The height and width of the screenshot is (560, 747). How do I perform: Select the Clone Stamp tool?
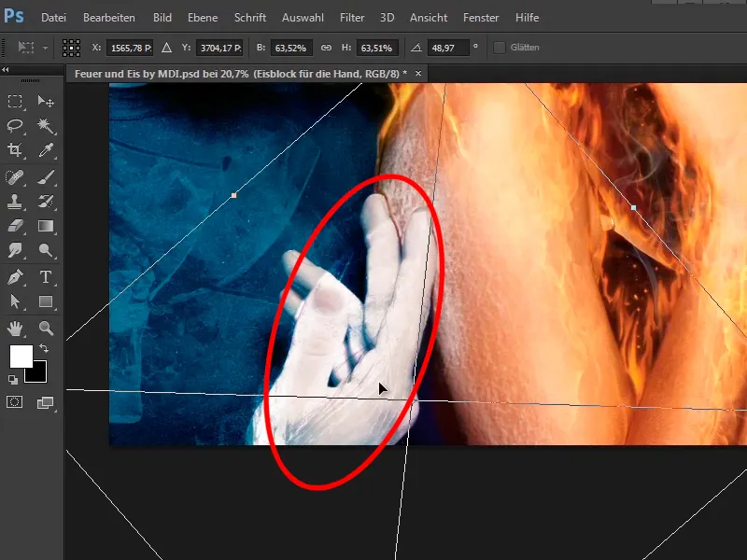pyautogui.click(x=15, y=202)
